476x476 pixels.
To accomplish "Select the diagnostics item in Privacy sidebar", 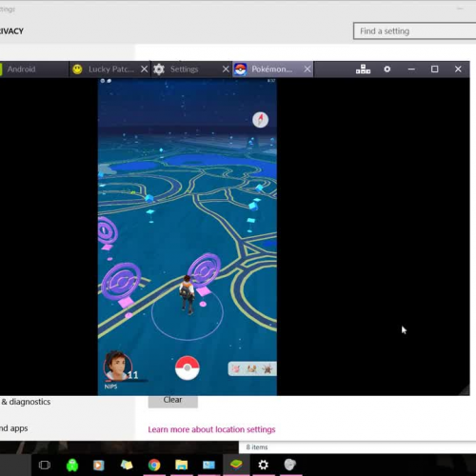I will tap(26, 402).
